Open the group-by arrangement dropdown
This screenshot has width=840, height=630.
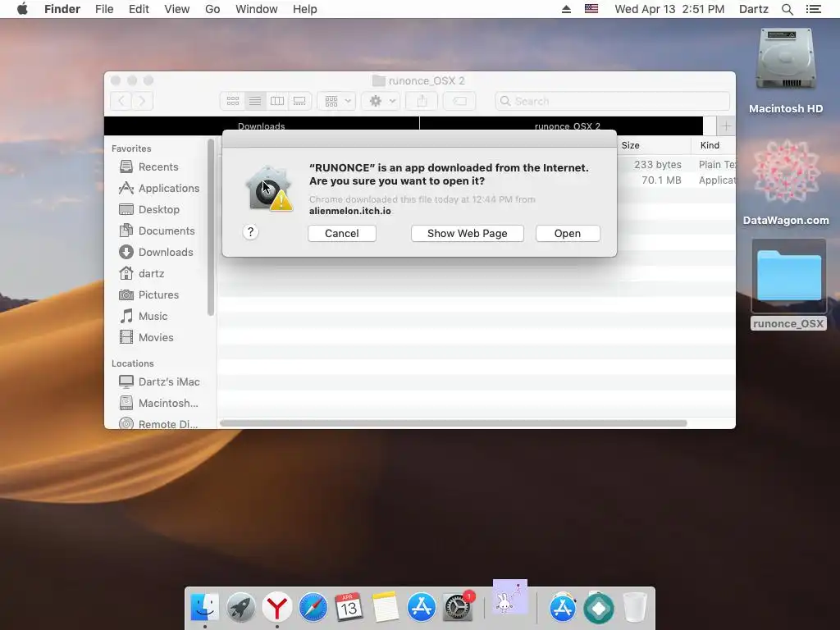pos(336,101)
